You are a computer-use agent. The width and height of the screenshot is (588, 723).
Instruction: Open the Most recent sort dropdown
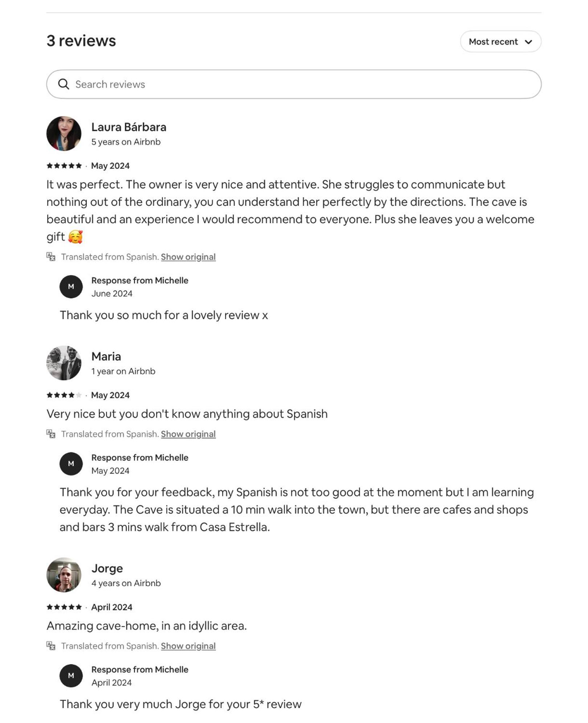[501, 41]
